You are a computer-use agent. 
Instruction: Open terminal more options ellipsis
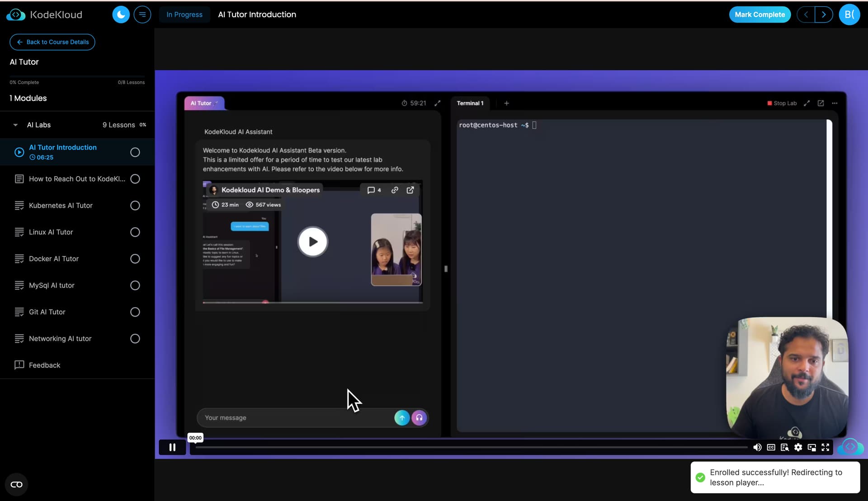[835, 103]
